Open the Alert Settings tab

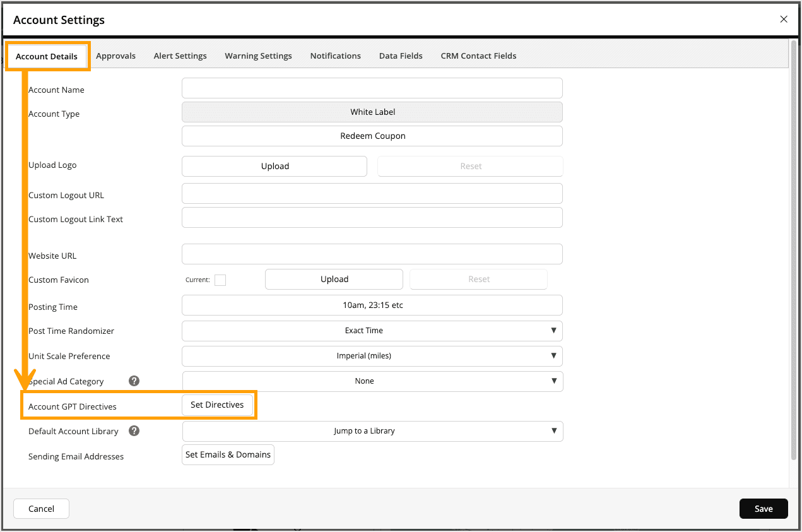point(180,56)
